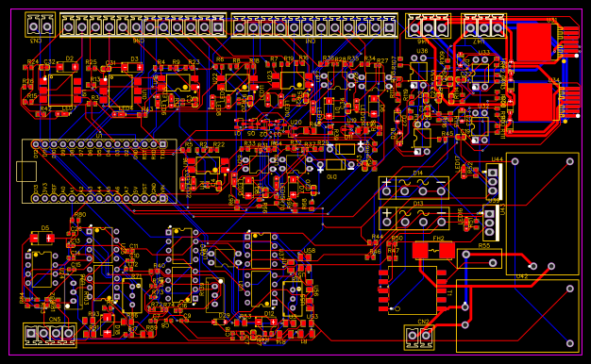Click the R25 resistor label

(91, 61)
